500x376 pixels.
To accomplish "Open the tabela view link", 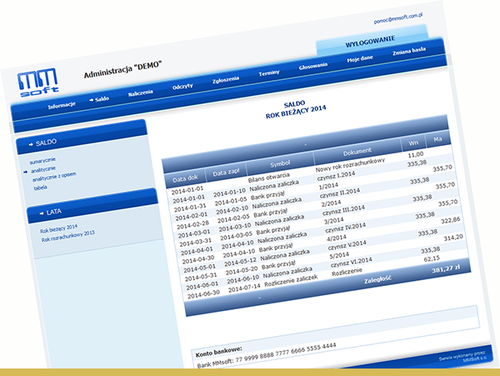I will pos(40,188).
